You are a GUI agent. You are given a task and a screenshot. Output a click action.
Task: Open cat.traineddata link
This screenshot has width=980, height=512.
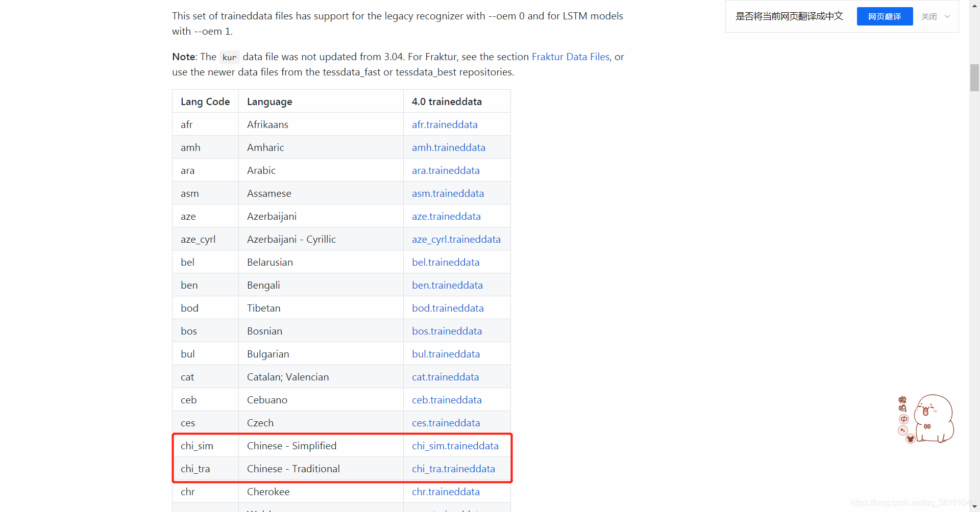pyautogui.click(x=445, y=377)
